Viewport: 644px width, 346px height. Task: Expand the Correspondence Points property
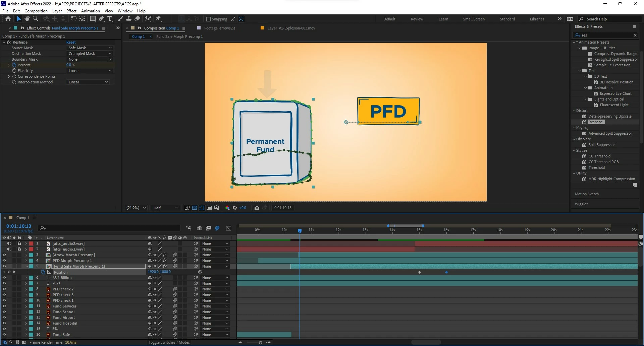pyautogui.click(x=9, y=76)
